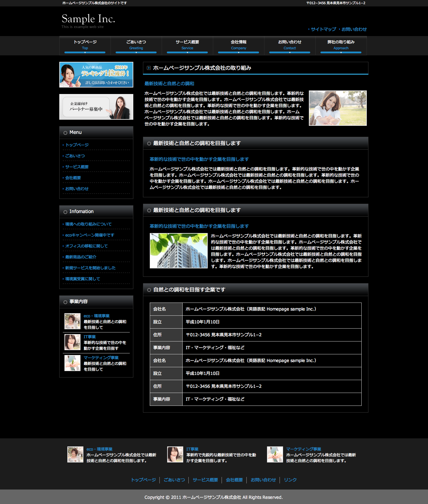The height and width of the screenshot is (504, 428).
Task: Click the building and leaves photo
Action: (179, 251)
